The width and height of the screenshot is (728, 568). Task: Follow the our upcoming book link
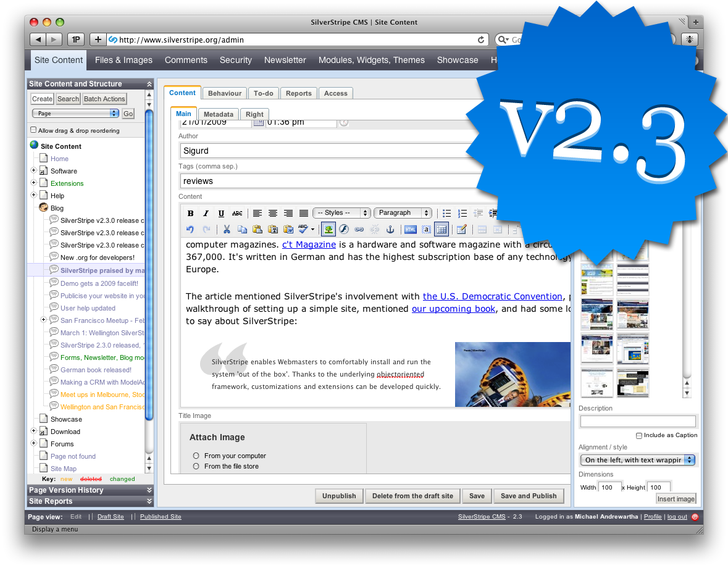(x=453, y=308)
